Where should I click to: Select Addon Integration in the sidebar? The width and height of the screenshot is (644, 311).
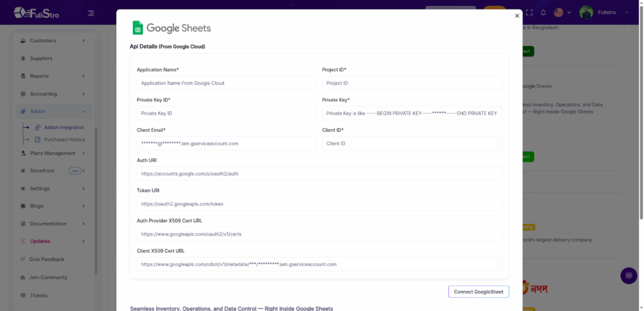pyautogui.click(x=64, y=127)
